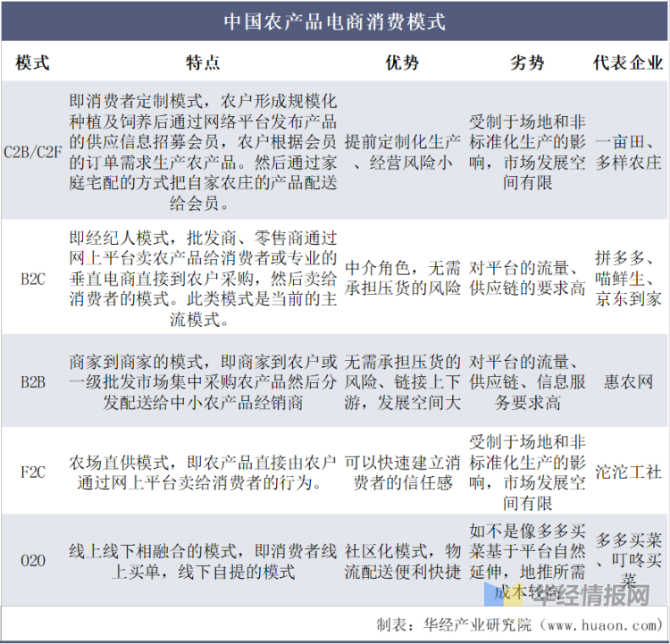Click the B2C mode cell

pyautogui.click(x=33, y=279)
